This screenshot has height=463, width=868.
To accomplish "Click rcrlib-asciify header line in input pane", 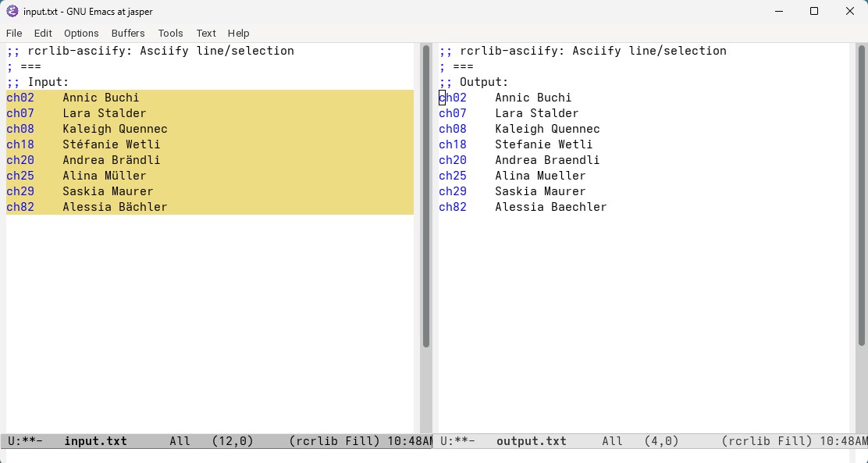I will (150, 51).
